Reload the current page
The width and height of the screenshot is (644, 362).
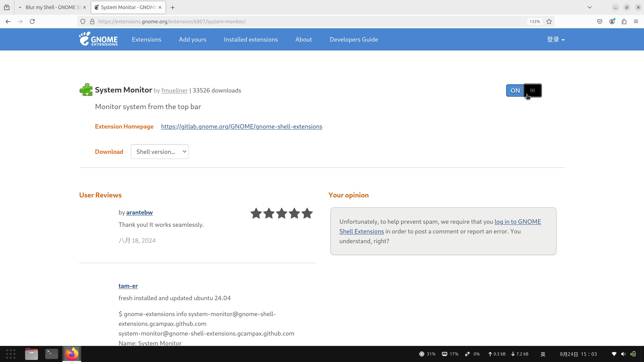click(32, 21)
